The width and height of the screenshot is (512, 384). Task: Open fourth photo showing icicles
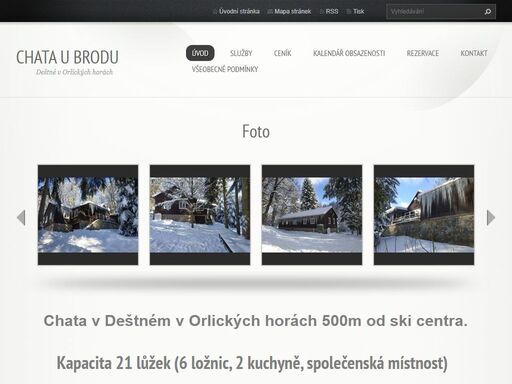(x=424, y=215)
